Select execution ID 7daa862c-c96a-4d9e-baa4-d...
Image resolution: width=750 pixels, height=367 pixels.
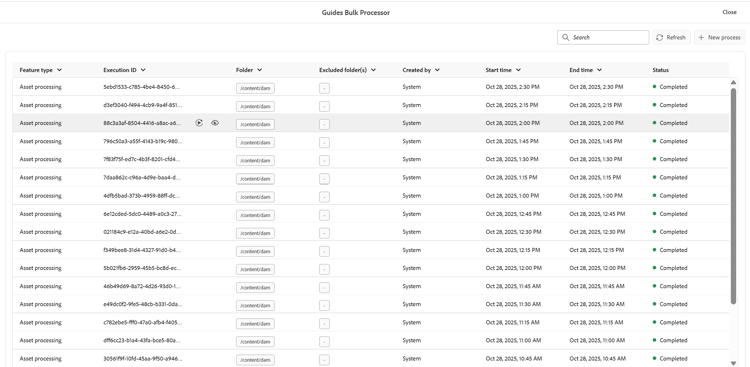142,178
